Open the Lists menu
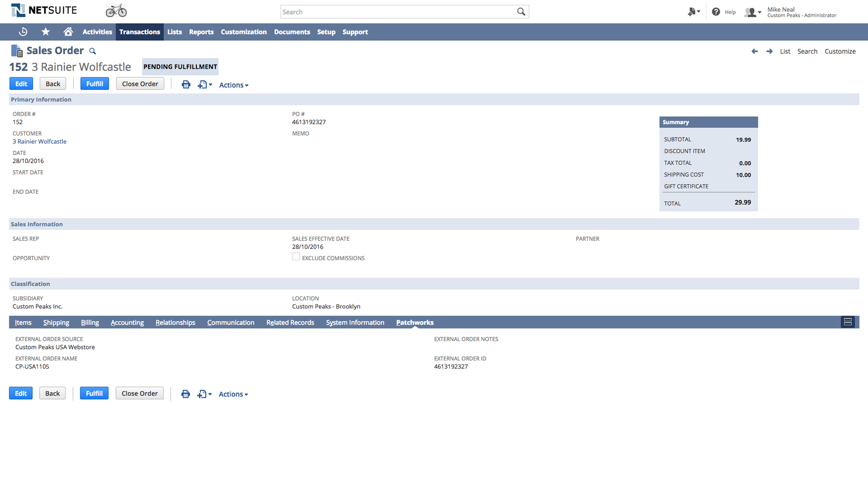The height and width of the screenshot is (477, 868). pyautogui.click(x=175, y=32)
